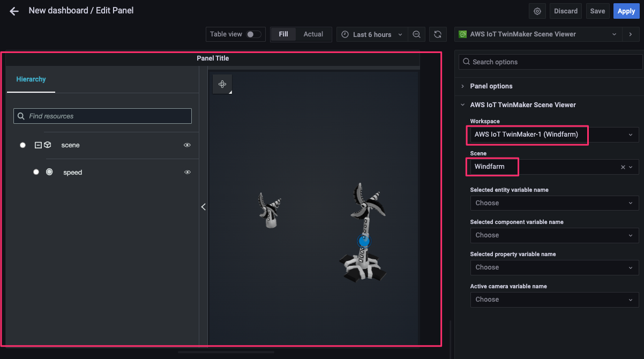This screenshot has width=644, height=359.
Task: Collapse the Hierarchy panel with the left chevron
Action: tap(204, 207)
